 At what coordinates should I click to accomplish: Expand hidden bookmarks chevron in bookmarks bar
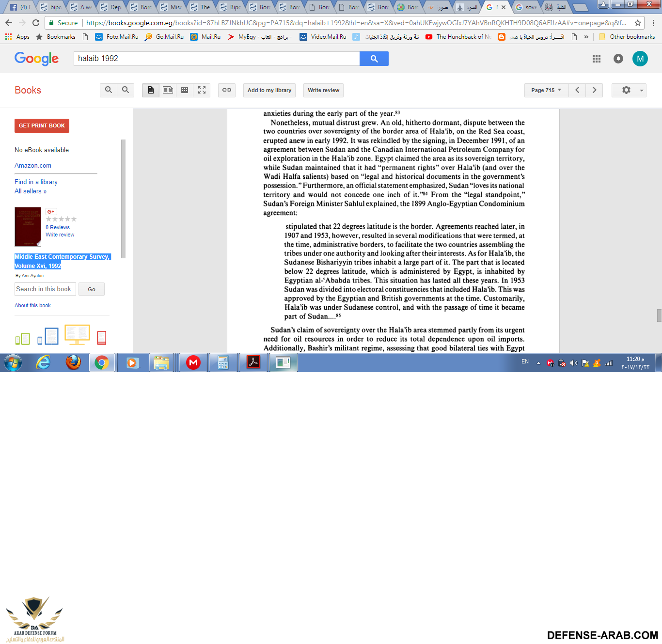(586, 37)
